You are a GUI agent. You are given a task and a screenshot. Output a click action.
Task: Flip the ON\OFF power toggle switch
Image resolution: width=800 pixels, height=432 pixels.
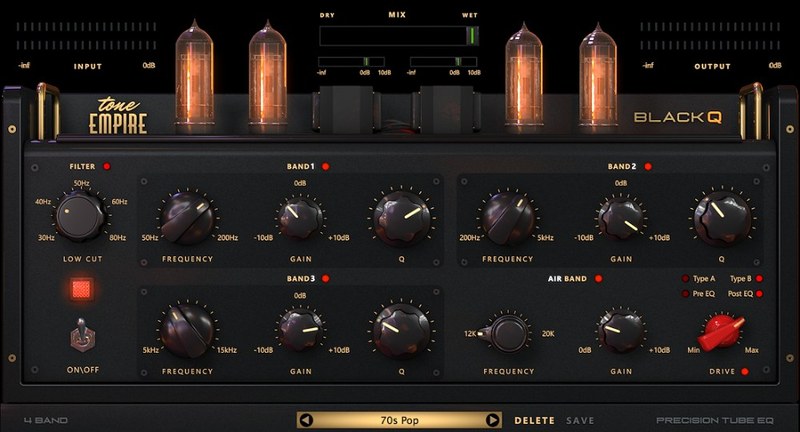(x=82, y=335)
